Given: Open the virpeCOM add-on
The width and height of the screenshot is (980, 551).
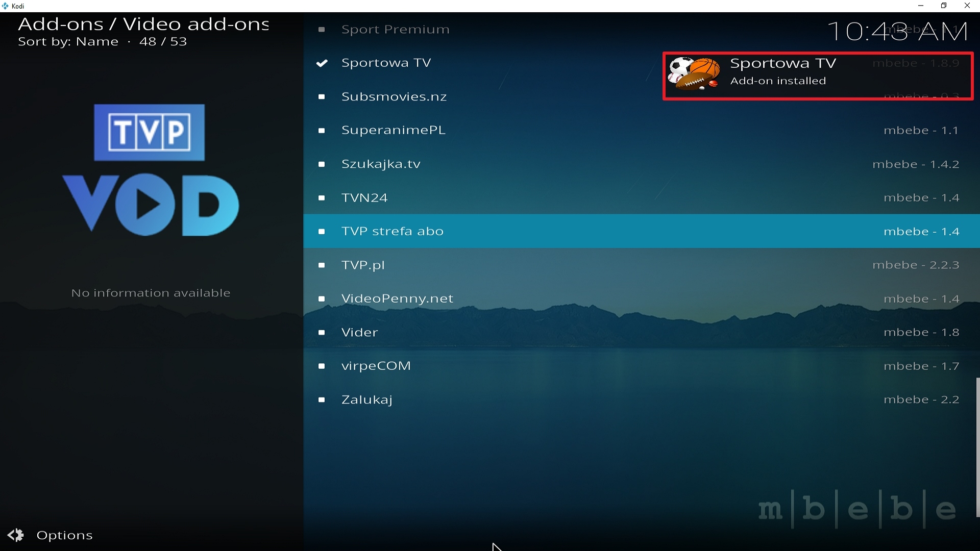Looking at the screenshot, I should pyautogui.click(x=642, y=366).
